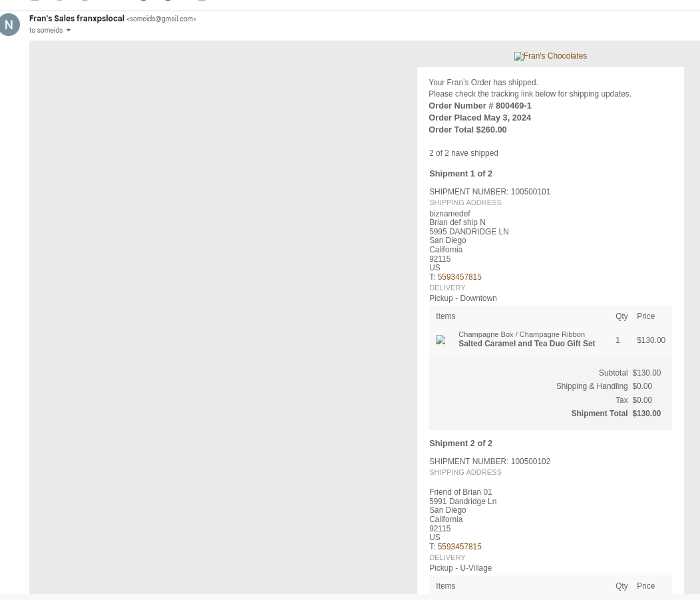Click the Order Number # 800469-1 text

480,106
